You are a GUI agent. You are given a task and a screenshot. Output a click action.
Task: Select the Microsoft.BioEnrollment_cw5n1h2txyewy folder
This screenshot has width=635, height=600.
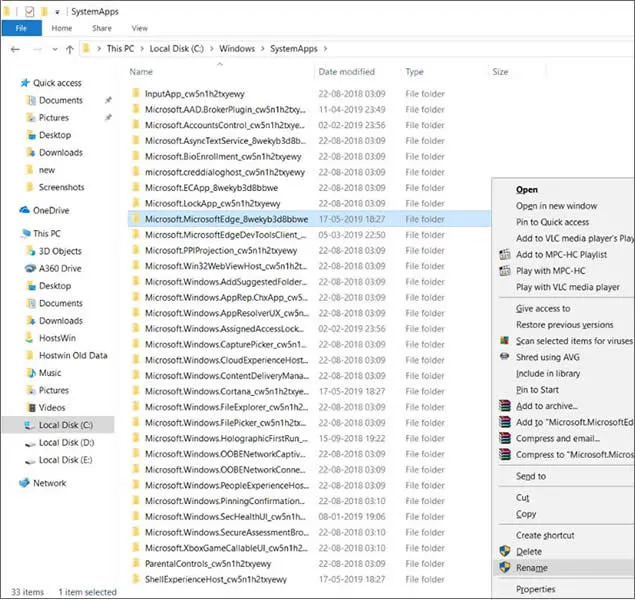(223, 156)
